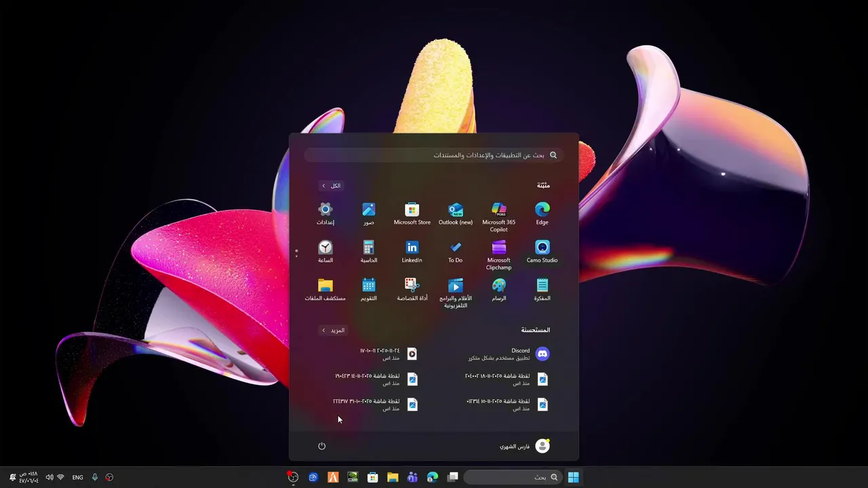This screenshot has width=868, height=488.
Task: Open Microsoft Teams from taskbar
Action: click(x=412, y=477)
